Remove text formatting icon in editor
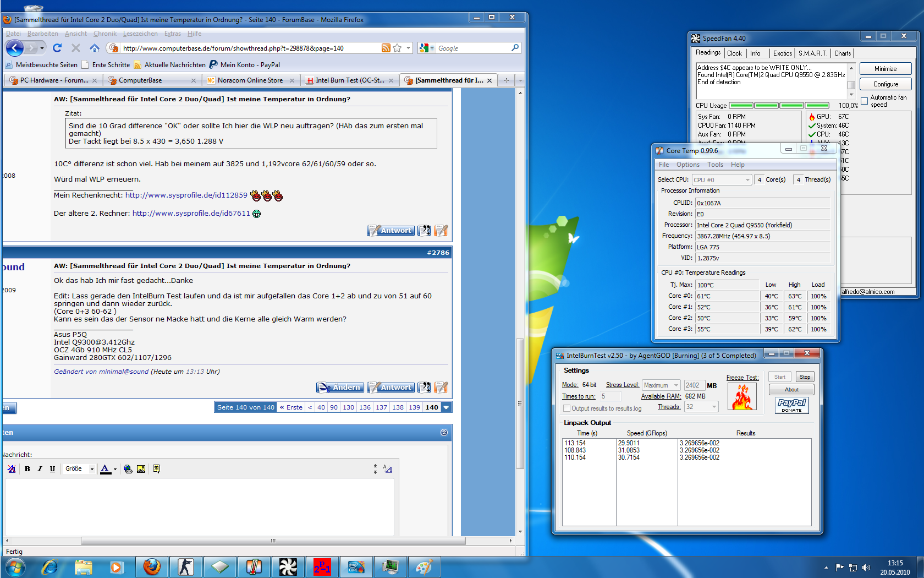 (12, 469)
